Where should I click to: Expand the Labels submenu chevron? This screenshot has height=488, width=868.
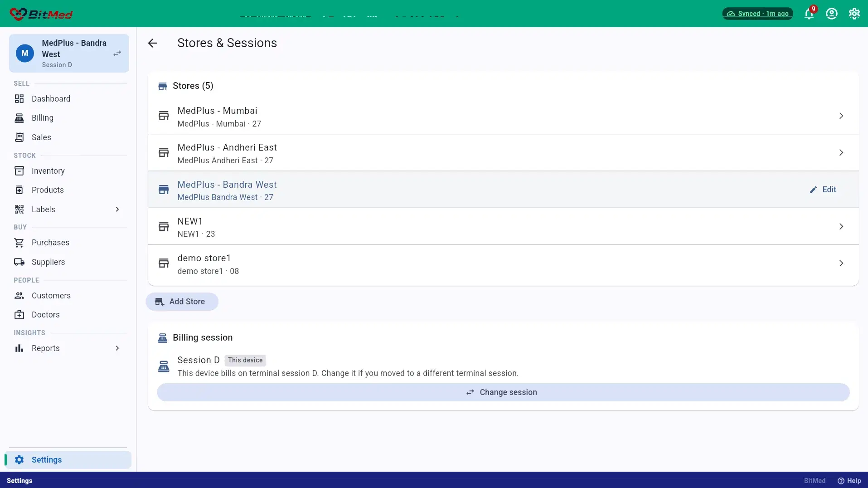click(x=117, y=210)
